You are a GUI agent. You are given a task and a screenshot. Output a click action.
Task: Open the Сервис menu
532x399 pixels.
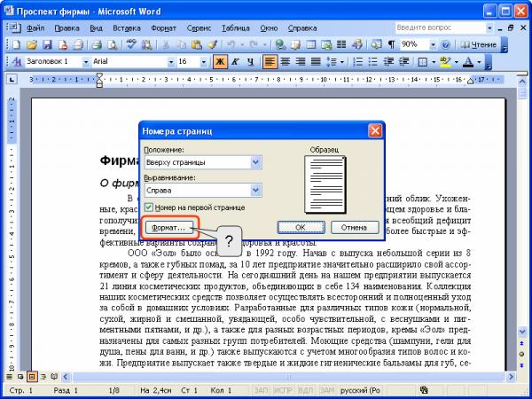tap(199, 28)
